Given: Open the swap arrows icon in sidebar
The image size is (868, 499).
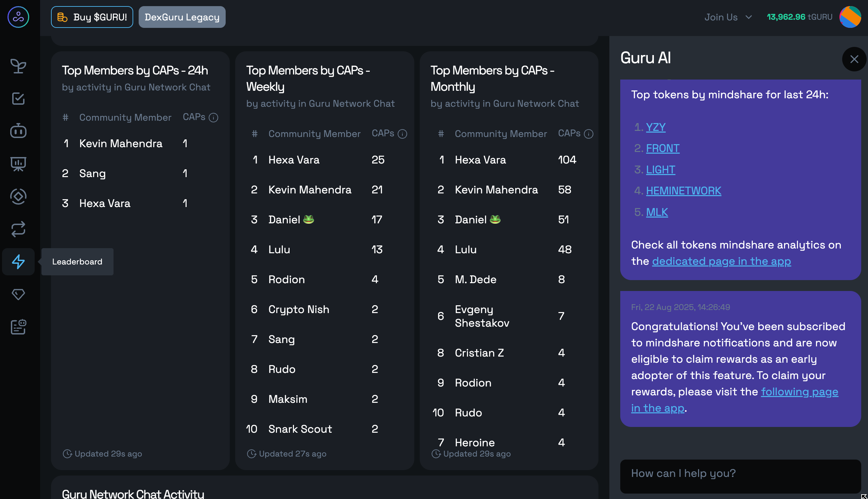Looking at the screenshot, I should click(18, 229).
